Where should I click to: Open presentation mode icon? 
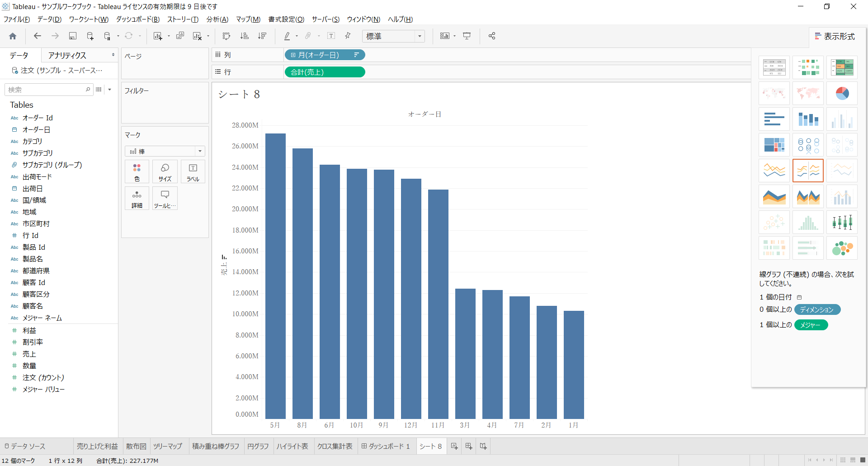click(467, 36)
